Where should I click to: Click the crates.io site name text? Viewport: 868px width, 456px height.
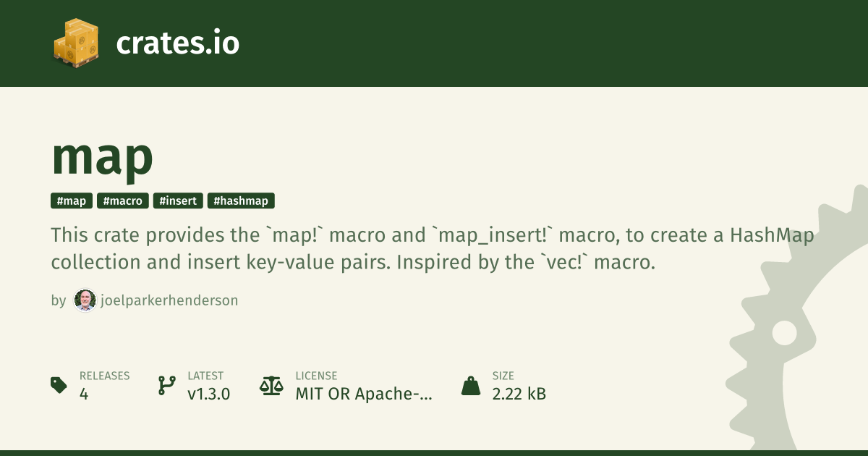[177, 43]
